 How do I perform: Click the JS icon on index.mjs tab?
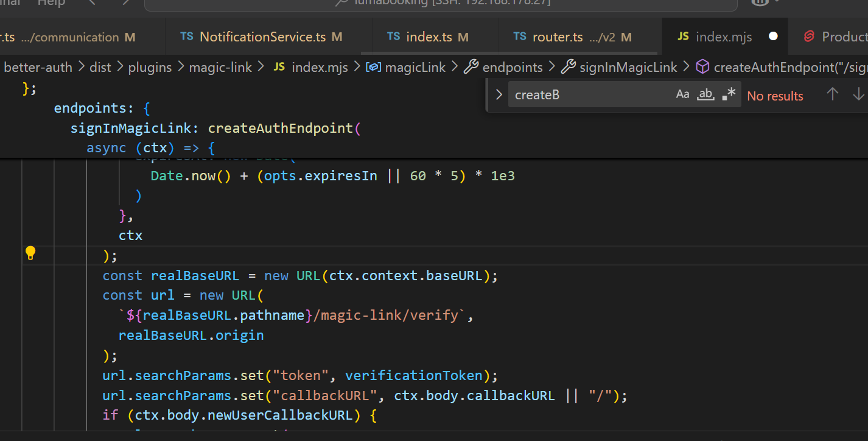683,37
